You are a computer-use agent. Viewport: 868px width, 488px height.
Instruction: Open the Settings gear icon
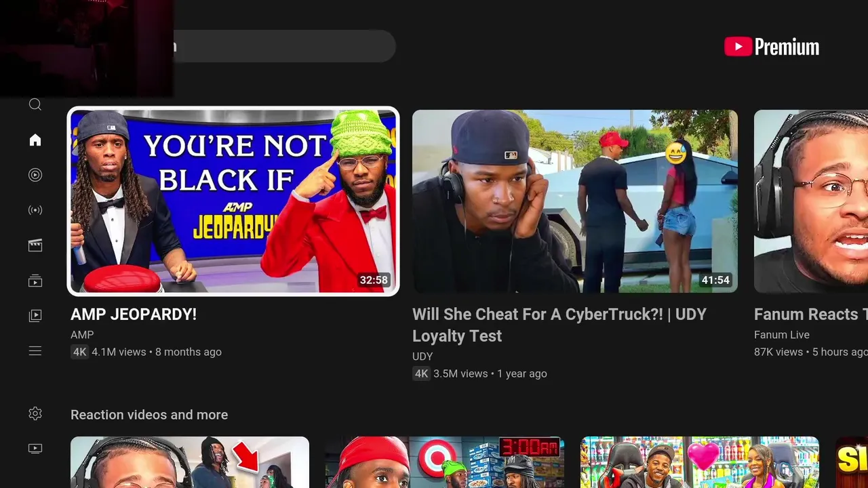coord(35,413)
